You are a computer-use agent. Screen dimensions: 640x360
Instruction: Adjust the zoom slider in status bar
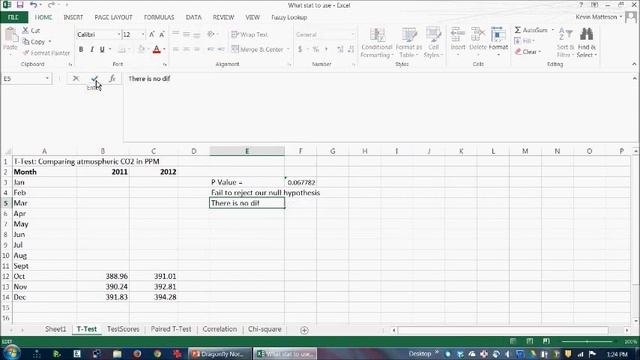click(x=587, y=341)
